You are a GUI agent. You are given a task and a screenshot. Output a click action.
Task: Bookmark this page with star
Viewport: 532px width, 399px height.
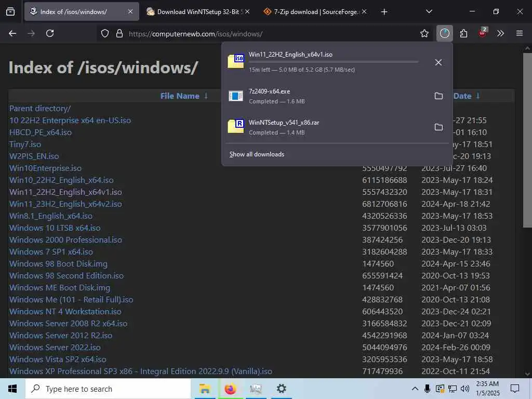[424, 33]
